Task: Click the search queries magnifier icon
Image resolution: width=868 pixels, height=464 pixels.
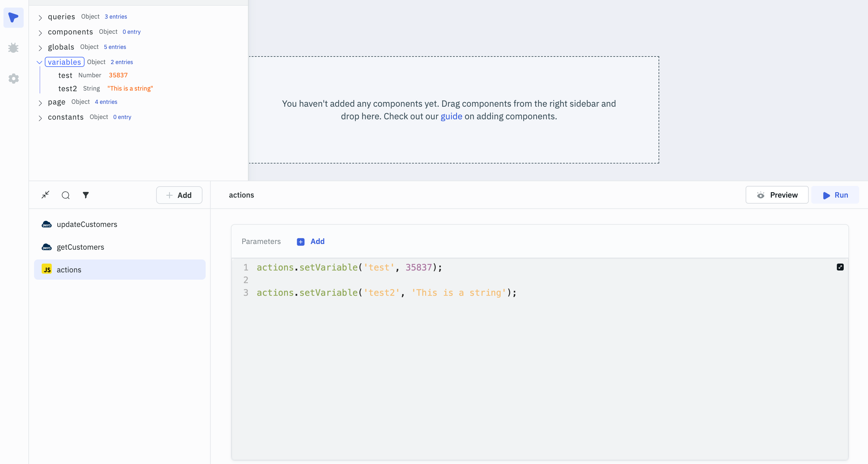Action: pyautogui.click(x=66, y=195)
